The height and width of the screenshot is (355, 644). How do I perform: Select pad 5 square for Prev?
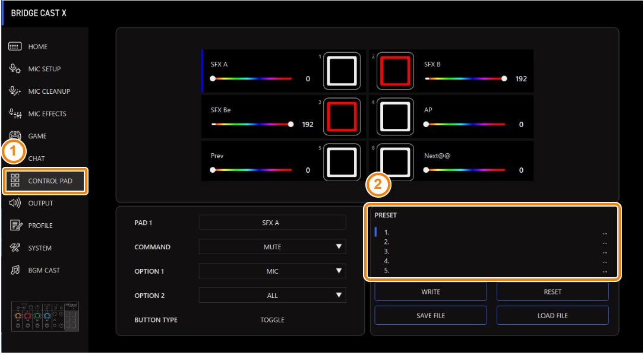(342, 162)
